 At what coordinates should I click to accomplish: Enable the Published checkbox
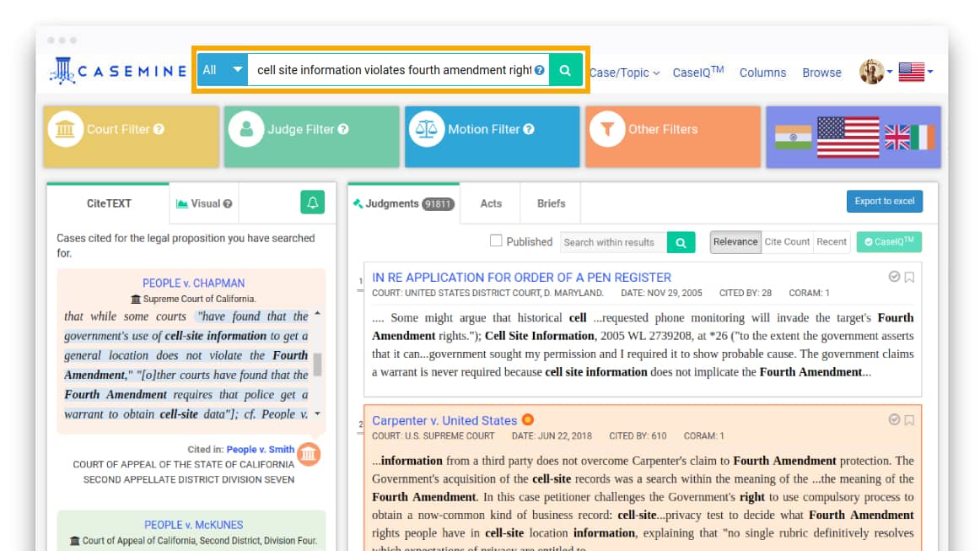[496, 241]
